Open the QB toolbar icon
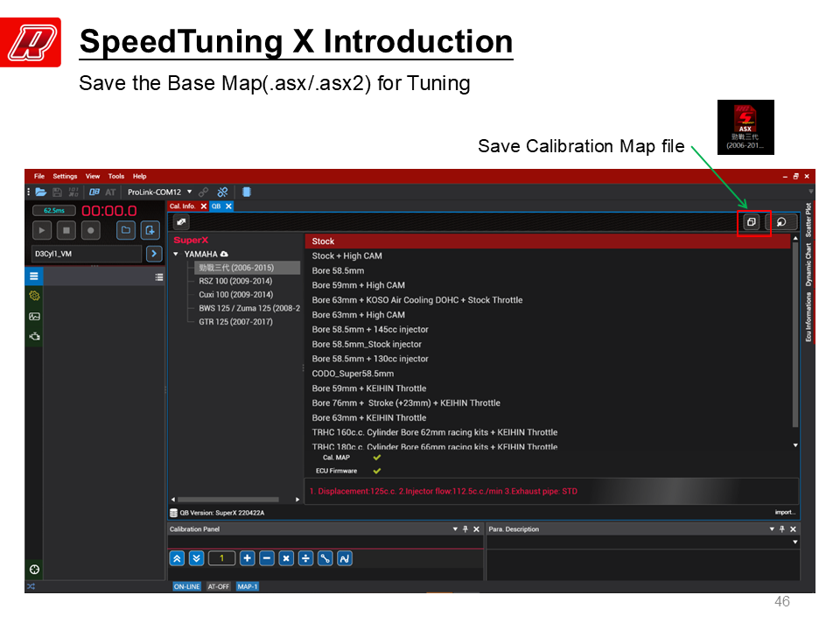Screen dimensions: 840x630 (x=94, y=192)
